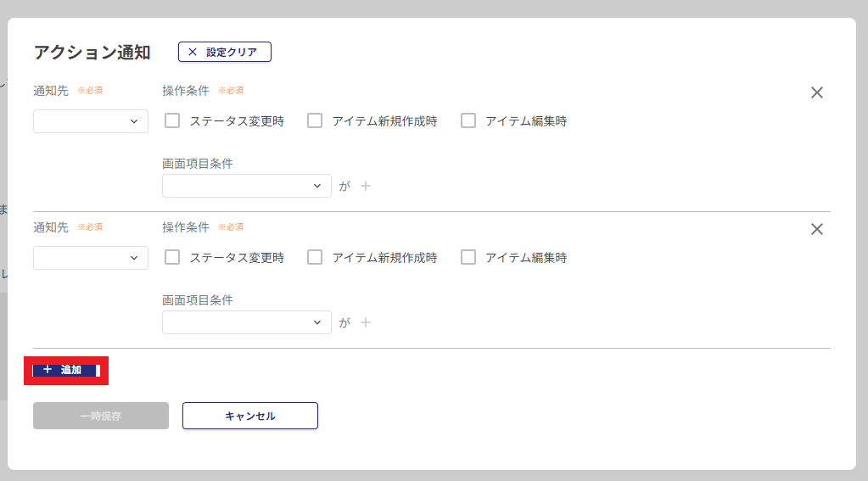Click the plus icon in second 画面項目条件 row
This screenshot has height=481, width=868.
point(366,322)
